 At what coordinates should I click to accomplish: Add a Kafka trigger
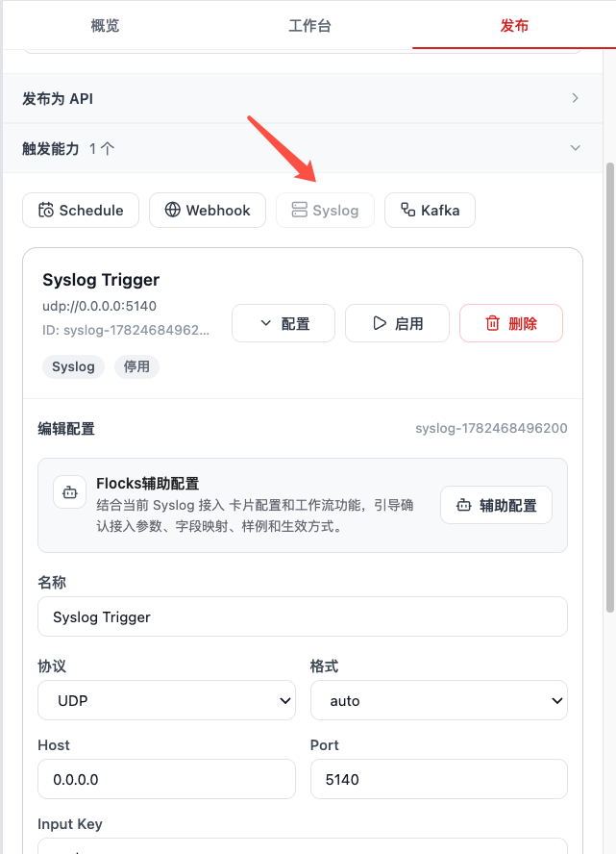tap(430, 211)
